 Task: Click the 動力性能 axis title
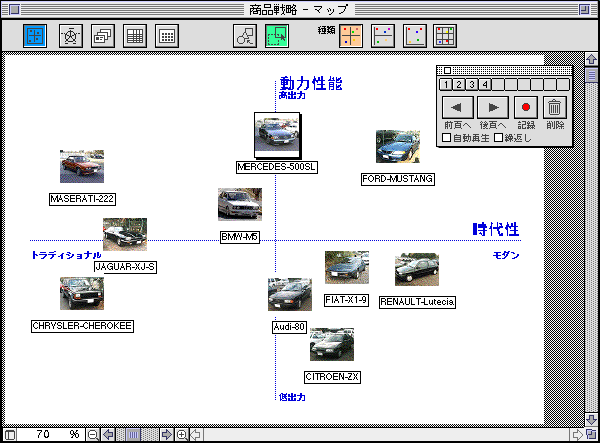pos(311,83)
